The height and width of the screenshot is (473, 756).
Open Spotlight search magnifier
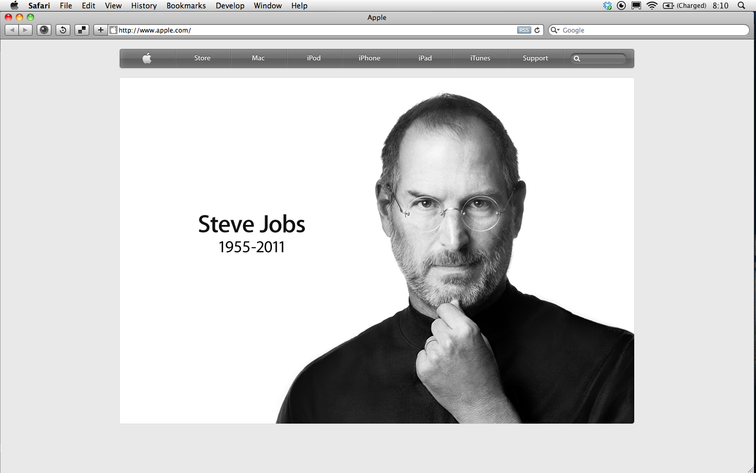(741, 6)
